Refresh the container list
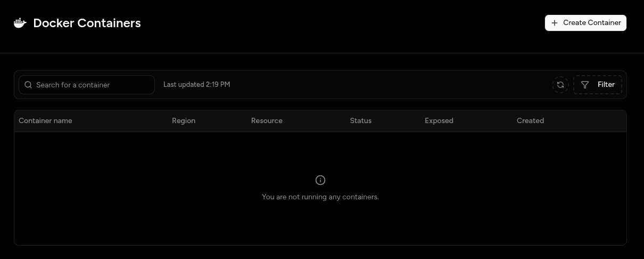 click(560, 85)
